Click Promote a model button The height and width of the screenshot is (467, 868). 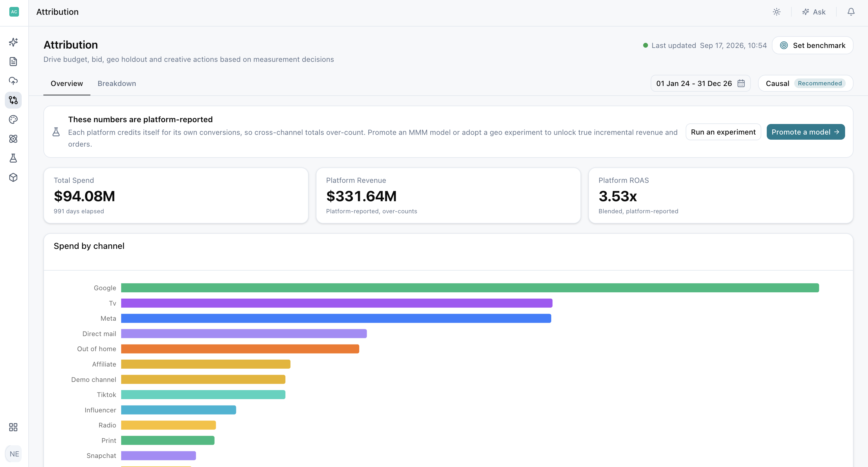point(806,132)
